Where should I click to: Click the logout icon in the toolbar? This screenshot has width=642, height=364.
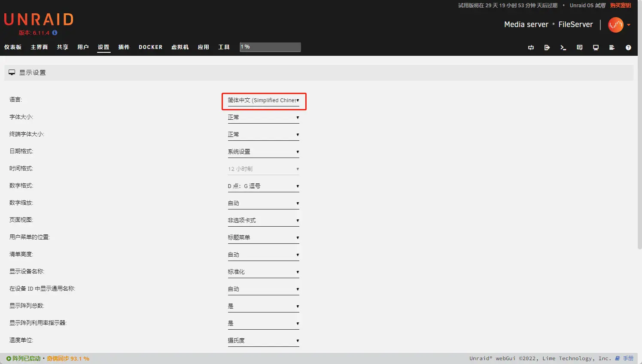547,48
